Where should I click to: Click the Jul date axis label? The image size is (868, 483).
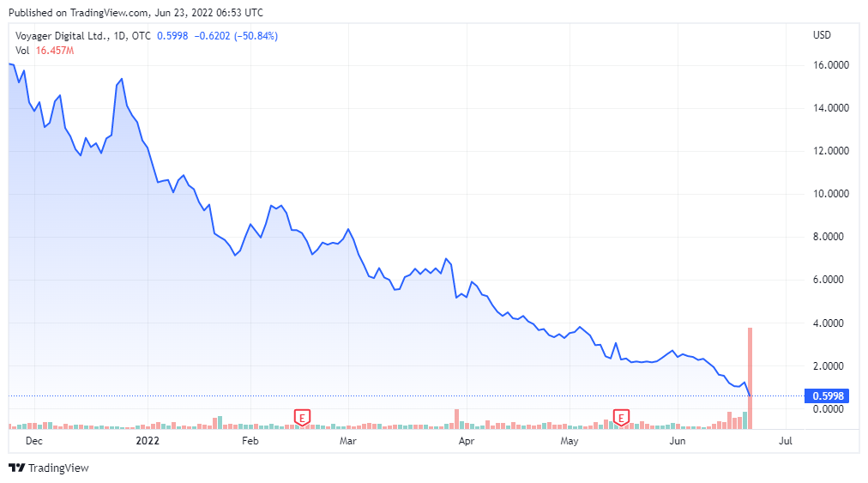click(785, 441)
